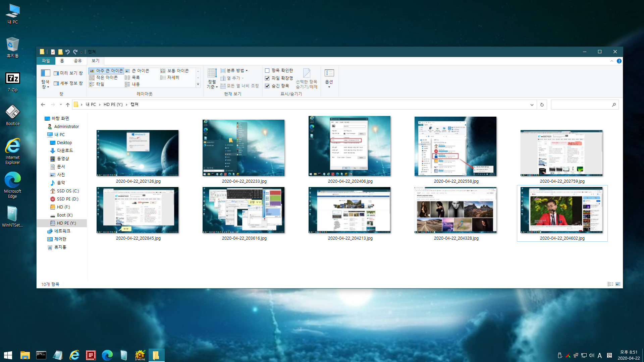Viewport: 644px width, 362px height.
Task: Open the 탐색 창 navigation pane button
Action: (45, 79)
